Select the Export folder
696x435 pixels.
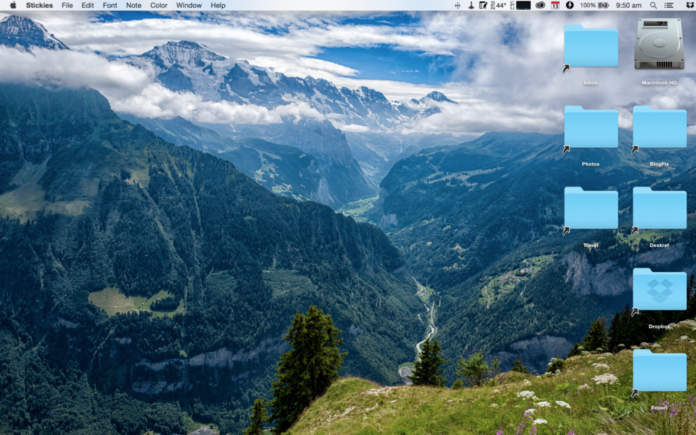click(x=659, y=372)
